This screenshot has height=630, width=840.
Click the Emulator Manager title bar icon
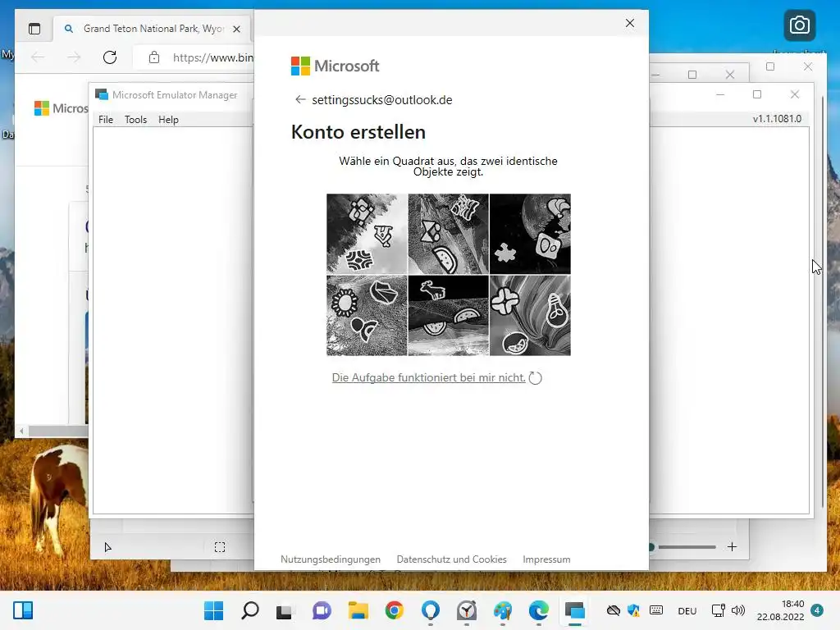pos(101,95)
